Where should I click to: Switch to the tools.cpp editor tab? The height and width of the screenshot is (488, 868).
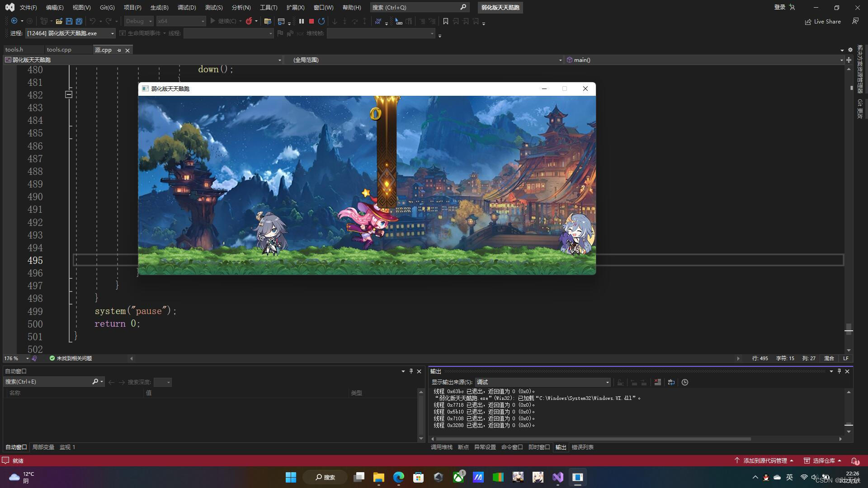click(x=59, y=50)
